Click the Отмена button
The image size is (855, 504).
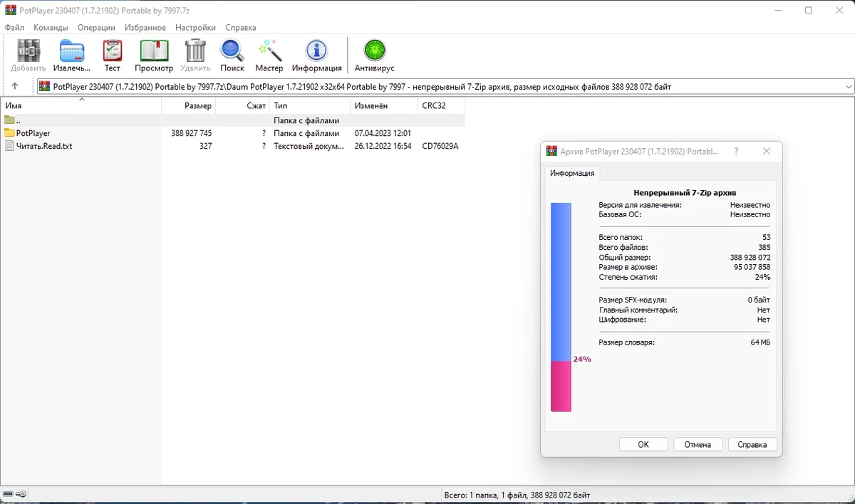[x=698, y=444]
